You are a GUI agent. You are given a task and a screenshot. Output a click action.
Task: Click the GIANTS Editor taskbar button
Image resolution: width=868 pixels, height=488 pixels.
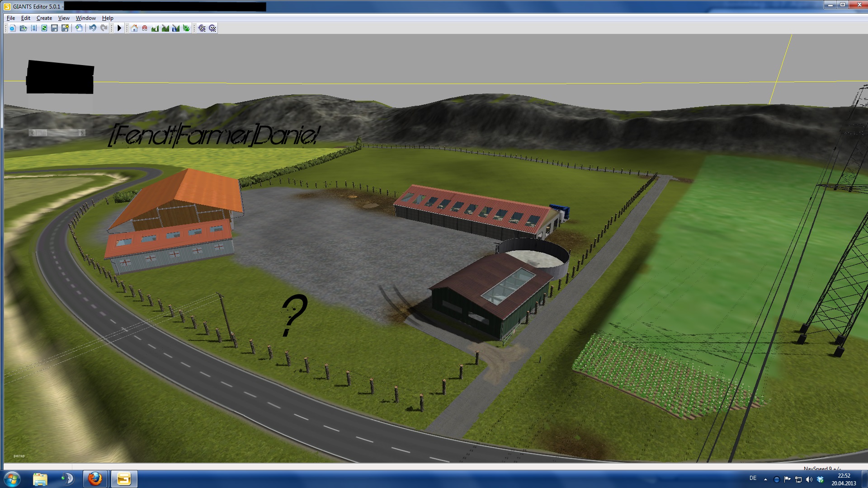124,479
